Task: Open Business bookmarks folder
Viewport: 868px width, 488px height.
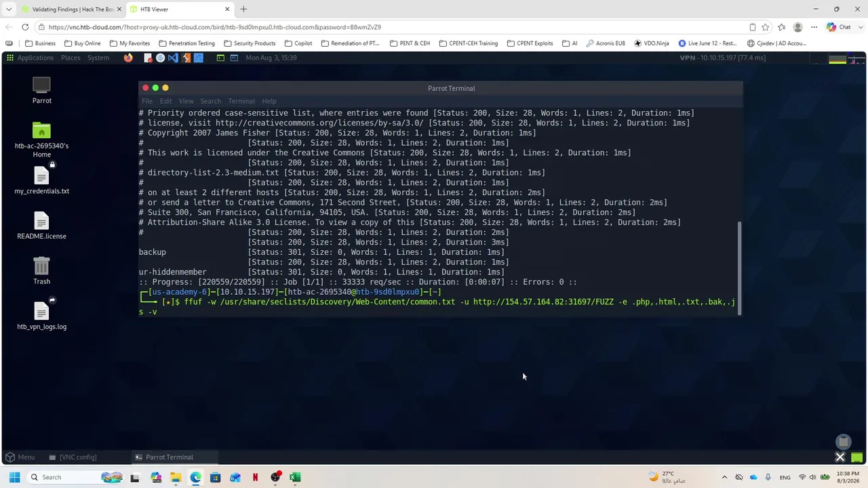Action: [41, 43]
